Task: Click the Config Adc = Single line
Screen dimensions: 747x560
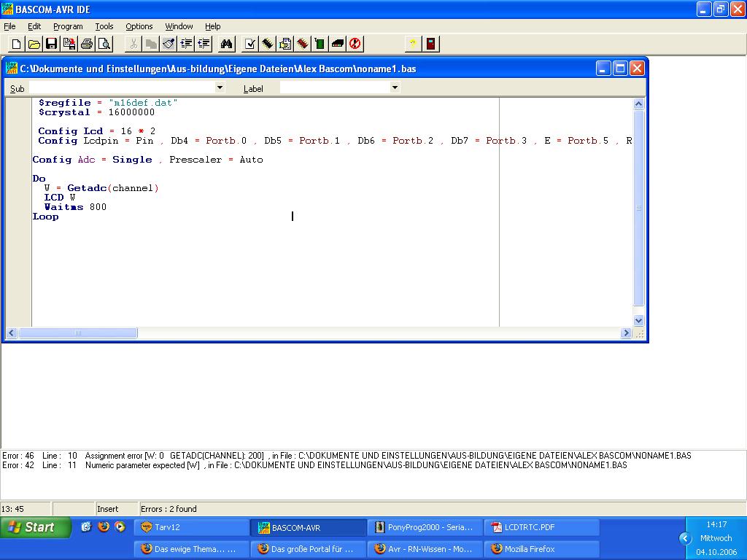Action: 147,160
